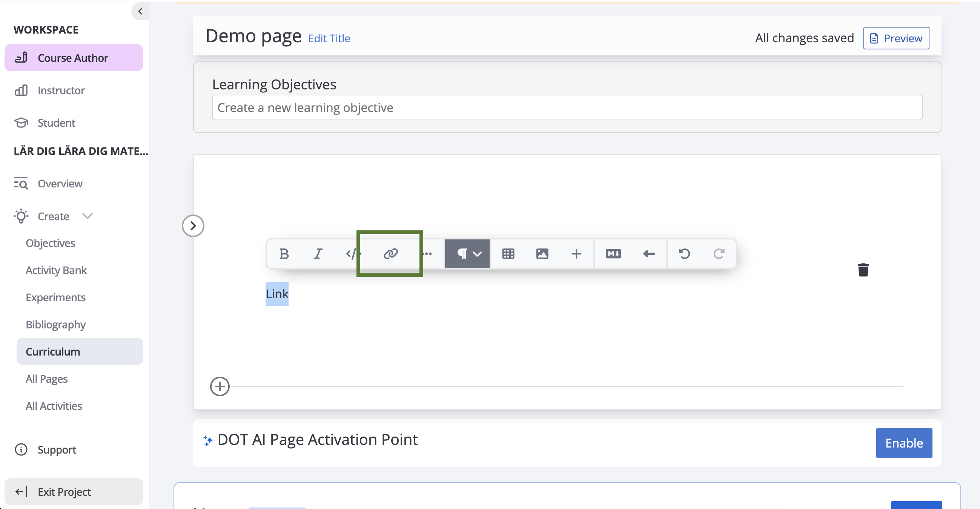Expand the Create section chevron

click(x=88, y=216)
